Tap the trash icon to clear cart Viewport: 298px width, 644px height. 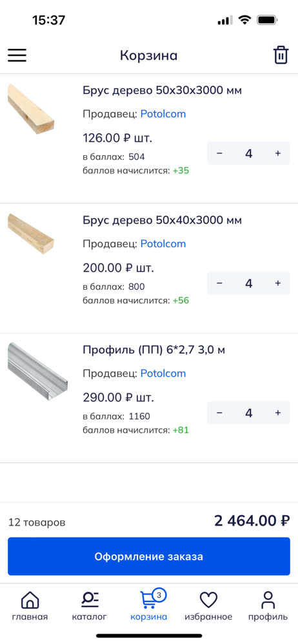pyautogui.click(x=281, y=55)
